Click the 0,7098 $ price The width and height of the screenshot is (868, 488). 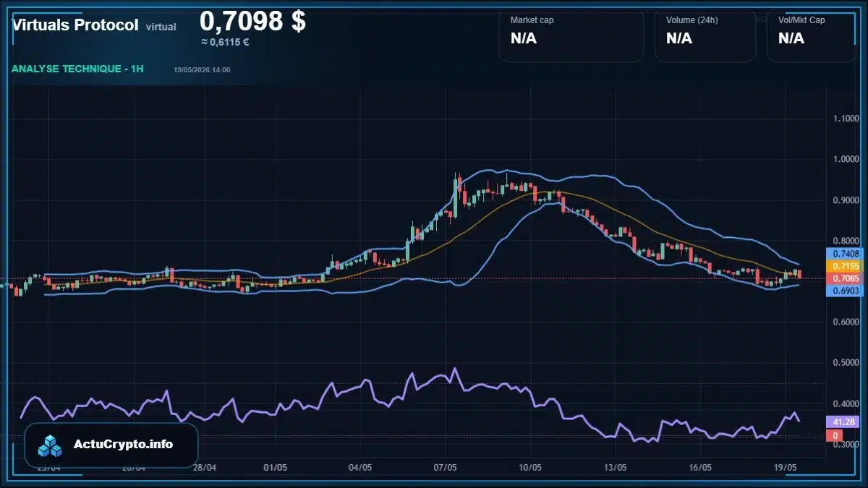tap(252, 21)
